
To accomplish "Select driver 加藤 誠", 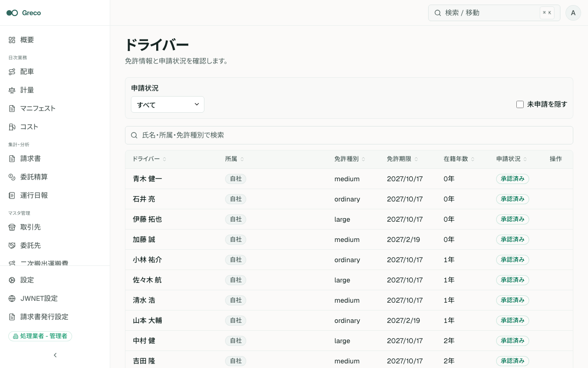I will (144, 240).
